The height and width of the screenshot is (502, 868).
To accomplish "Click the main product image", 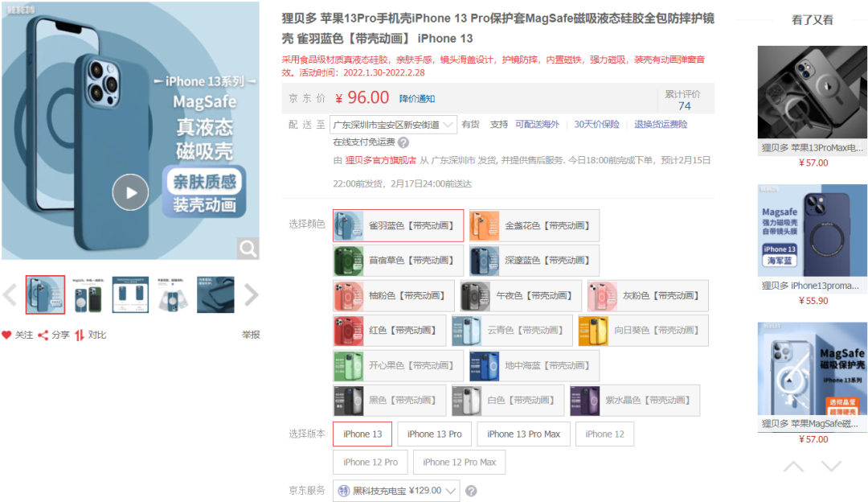I will click(x=130, y=130).
